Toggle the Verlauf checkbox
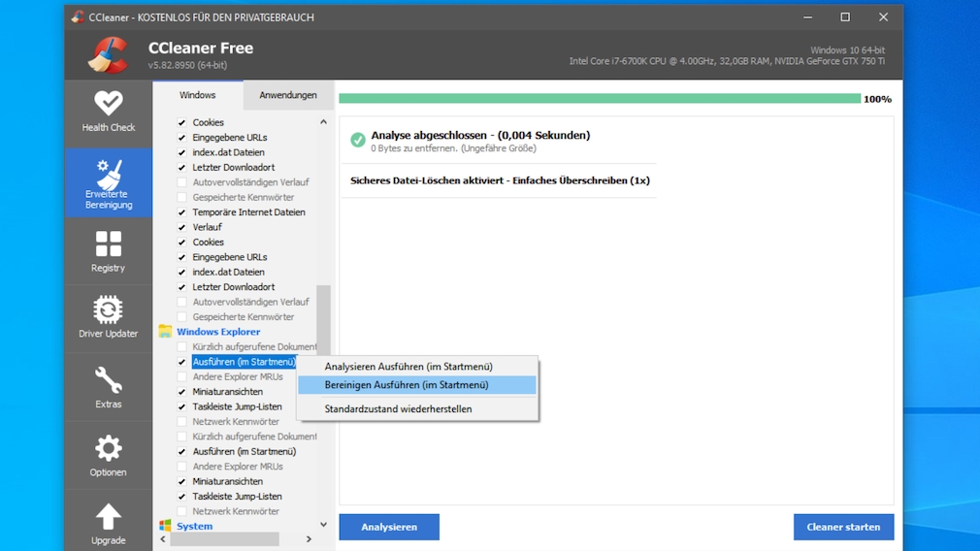 click(x=181, y=227)
